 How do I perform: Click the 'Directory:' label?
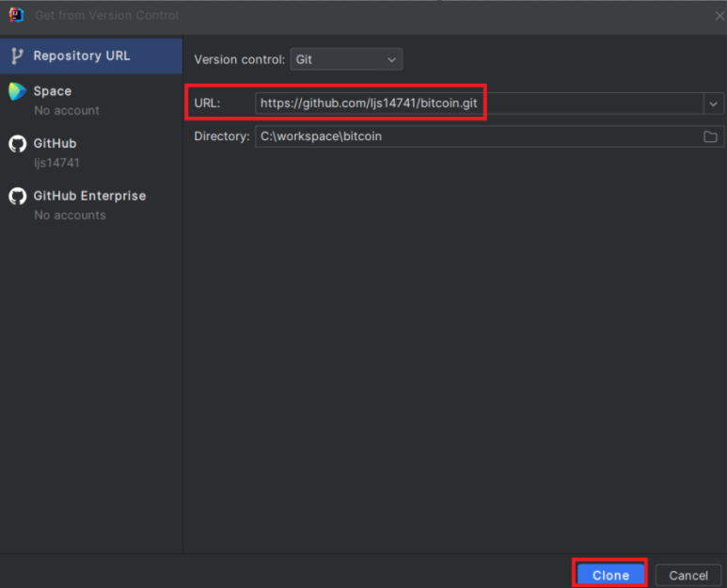(222, 136)
